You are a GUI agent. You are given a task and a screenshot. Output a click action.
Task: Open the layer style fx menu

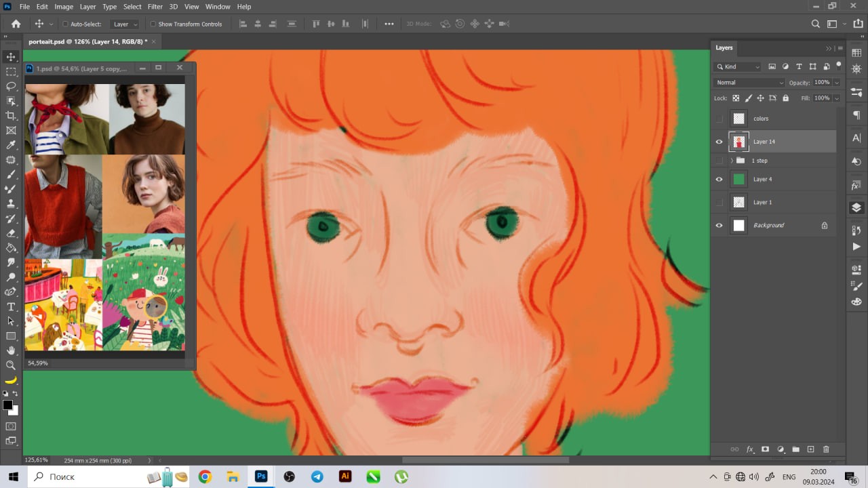(750, 449)
